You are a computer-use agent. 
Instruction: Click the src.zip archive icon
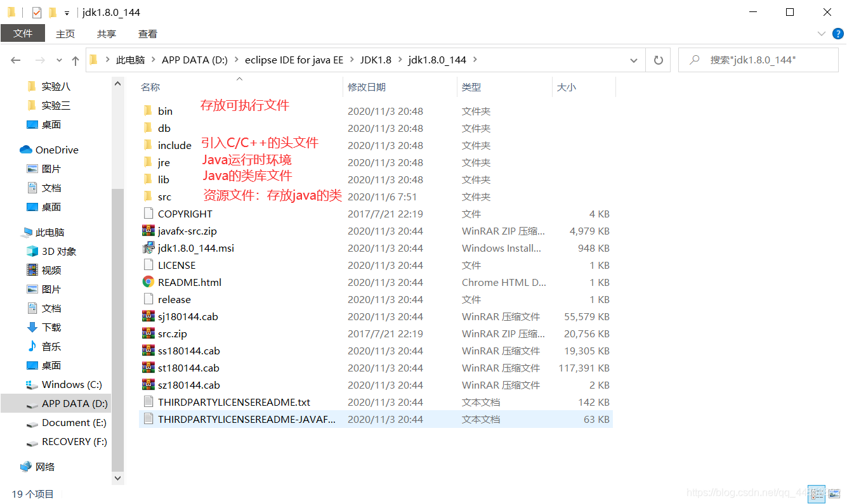click(x=148, y=333)
